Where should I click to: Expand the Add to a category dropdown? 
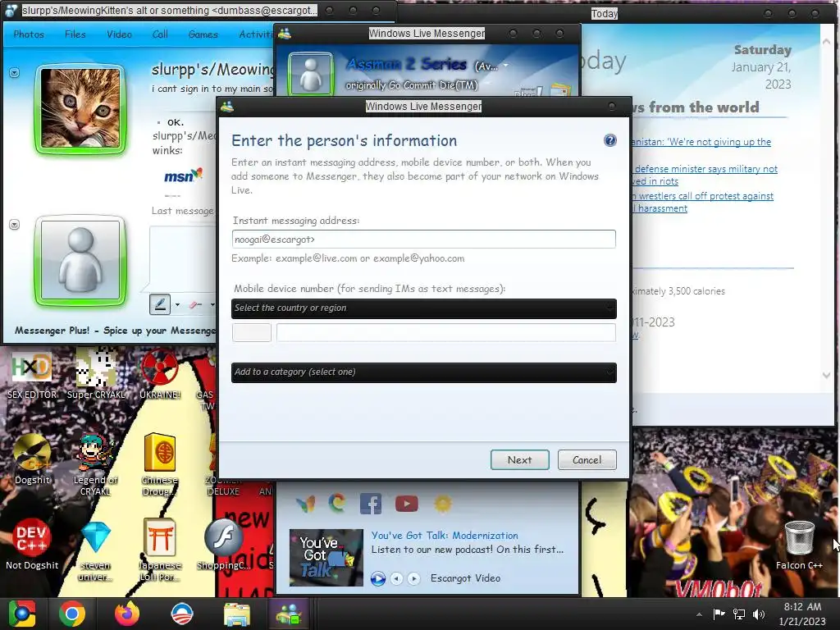tap(424, 372)
